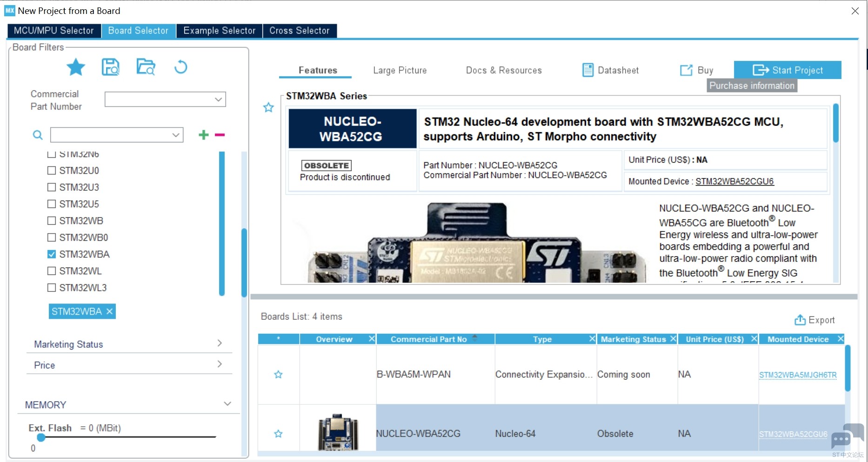Go to the Cross Selector tab

(300, 31)
